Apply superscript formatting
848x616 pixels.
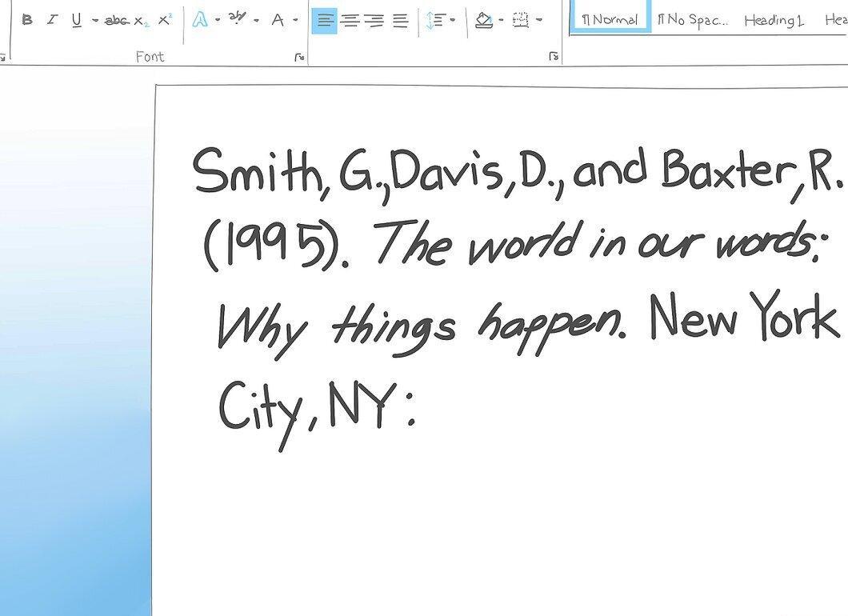[x=165, y=19]
